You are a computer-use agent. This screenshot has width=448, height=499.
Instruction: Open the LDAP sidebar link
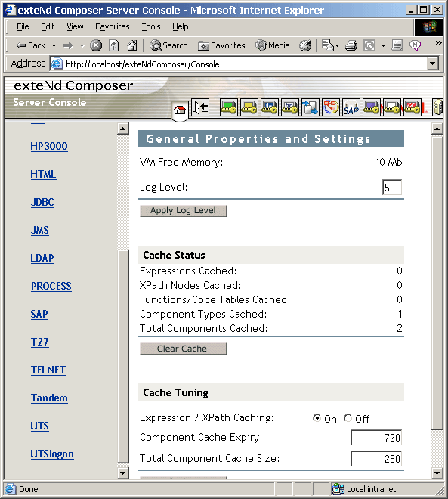(42, 258)
